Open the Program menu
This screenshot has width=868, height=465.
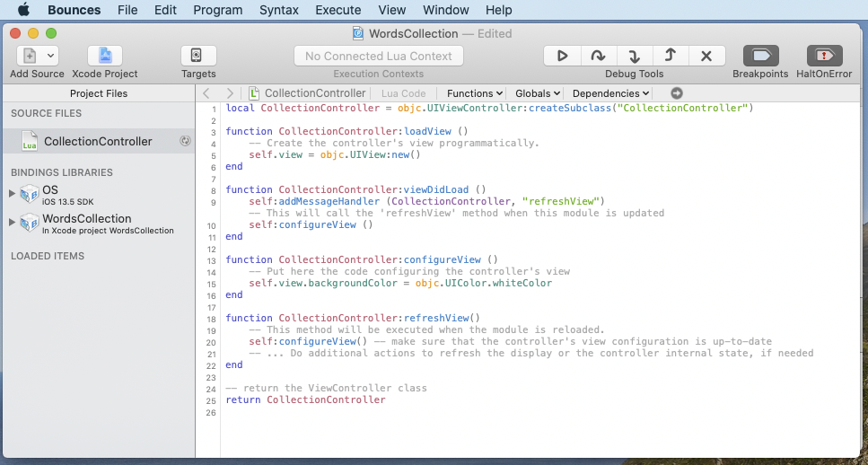(218, 10)
